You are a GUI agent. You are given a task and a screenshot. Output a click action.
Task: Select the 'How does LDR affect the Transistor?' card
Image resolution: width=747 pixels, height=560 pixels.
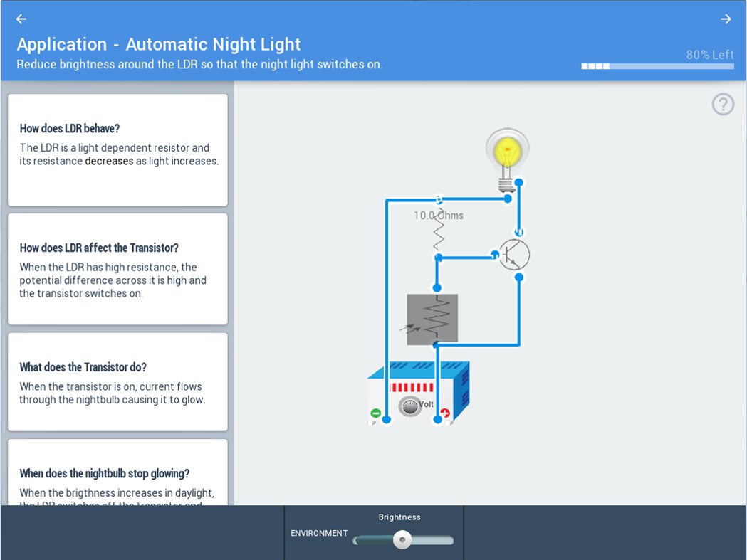[x=117, y=269]
